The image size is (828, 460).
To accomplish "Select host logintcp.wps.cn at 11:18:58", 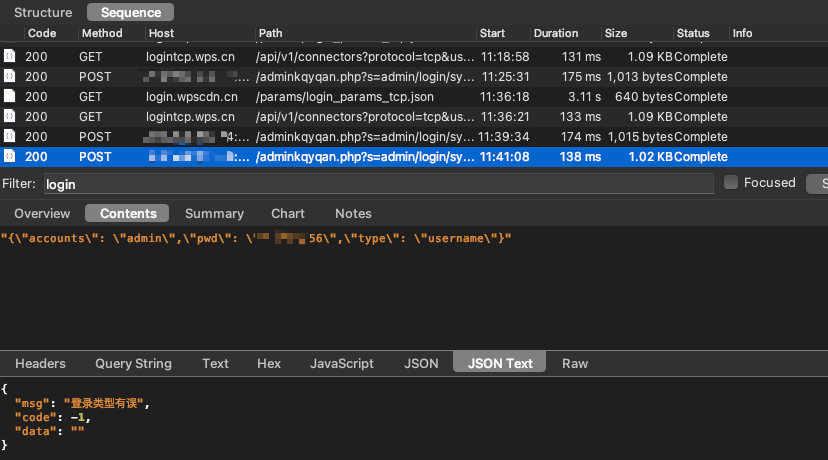I will (x=190, y=57).
